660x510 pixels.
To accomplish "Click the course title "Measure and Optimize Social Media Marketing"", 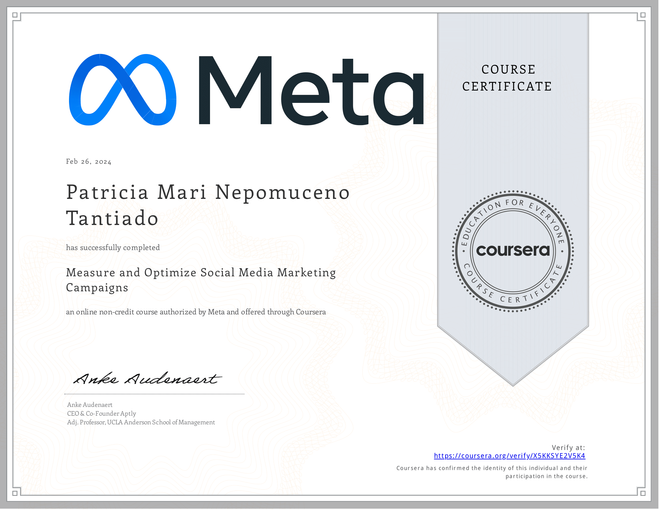I will (201, 272).
